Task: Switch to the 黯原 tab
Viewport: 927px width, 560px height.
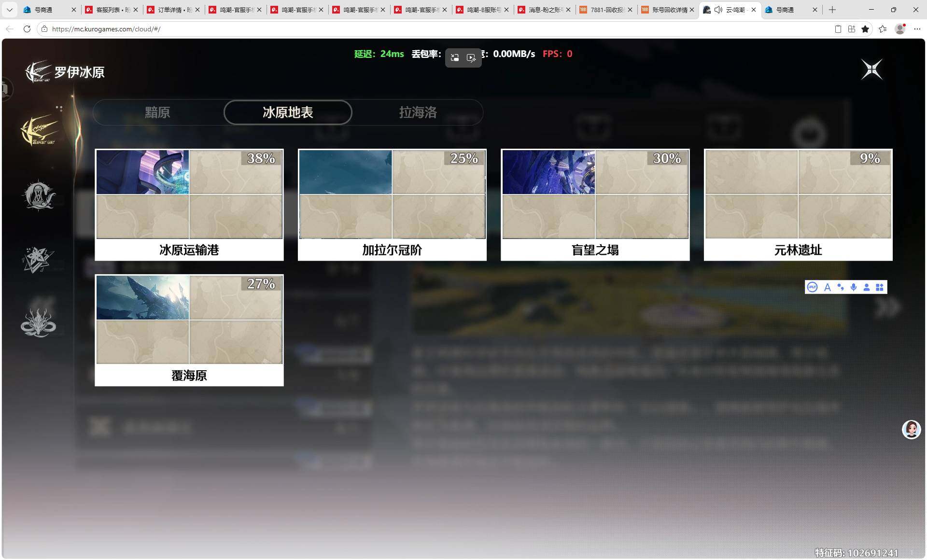Action: tap(157, 112)
